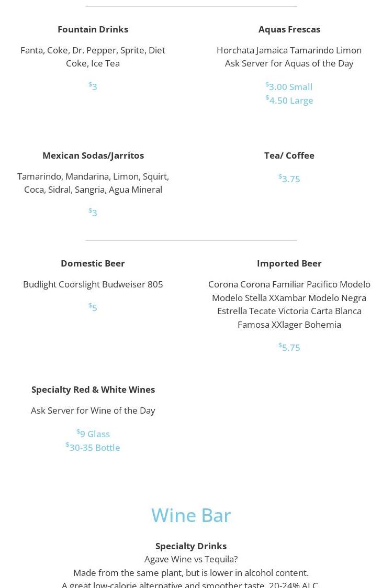Click the Aquas Frescas heading
Viewport: 382px width, 588px height.
pos(289,29)
